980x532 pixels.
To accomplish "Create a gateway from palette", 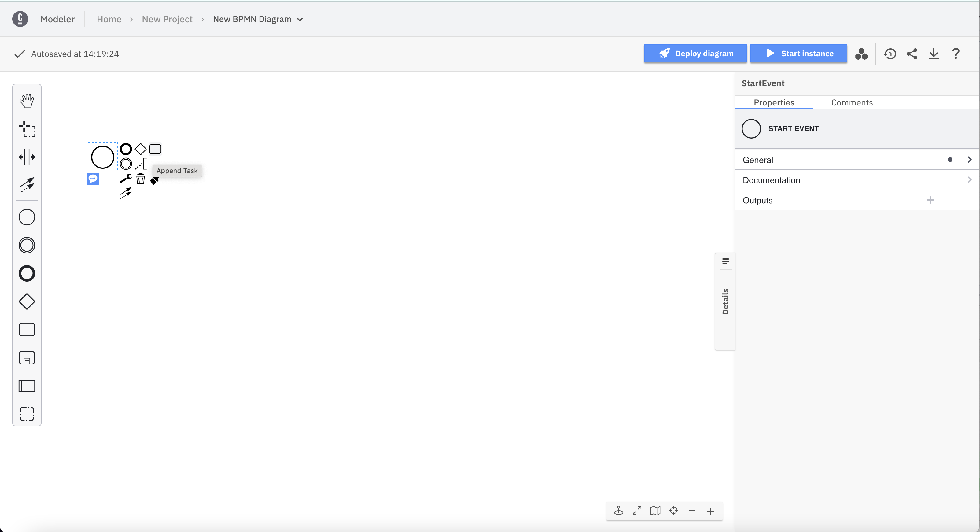I will click(x=27, y=302).
